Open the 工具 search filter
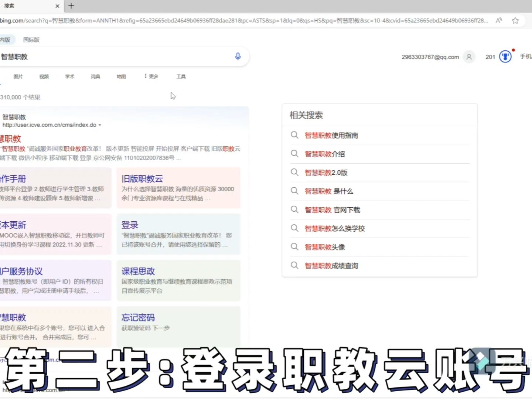Screen dimensions: 532x399 click(x=181, y=76)
